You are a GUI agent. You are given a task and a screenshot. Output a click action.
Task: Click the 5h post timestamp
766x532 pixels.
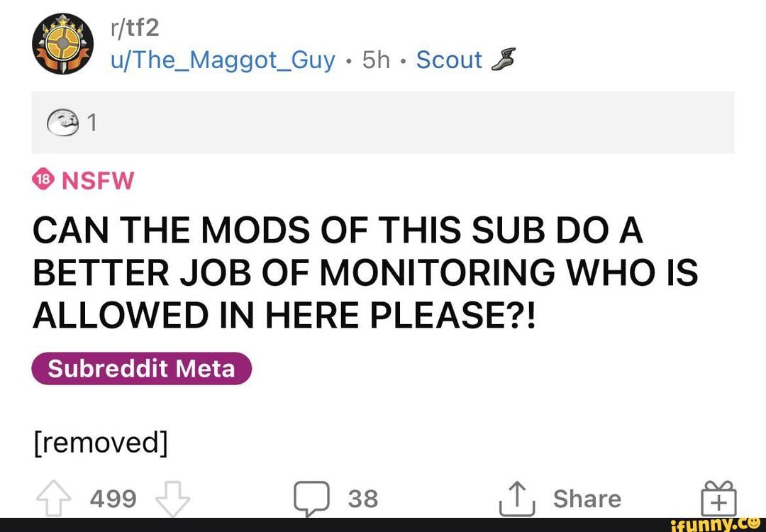click(x=376, y=60)
